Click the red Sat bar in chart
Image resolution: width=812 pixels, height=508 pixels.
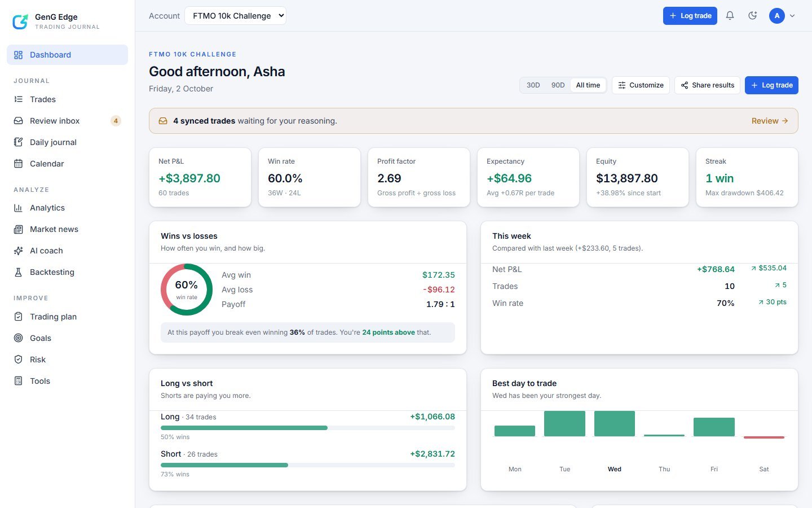(764, 437)
